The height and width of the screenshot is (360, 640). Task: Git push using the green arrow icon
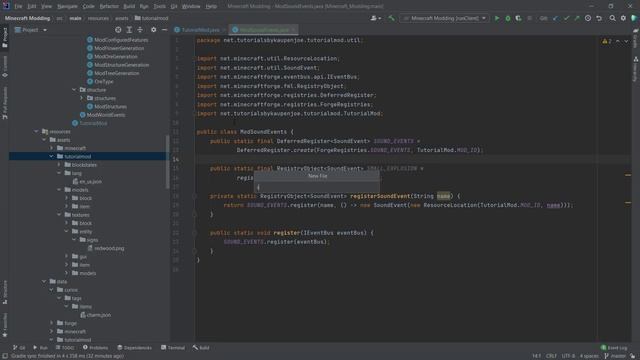(x=577, y=18)
